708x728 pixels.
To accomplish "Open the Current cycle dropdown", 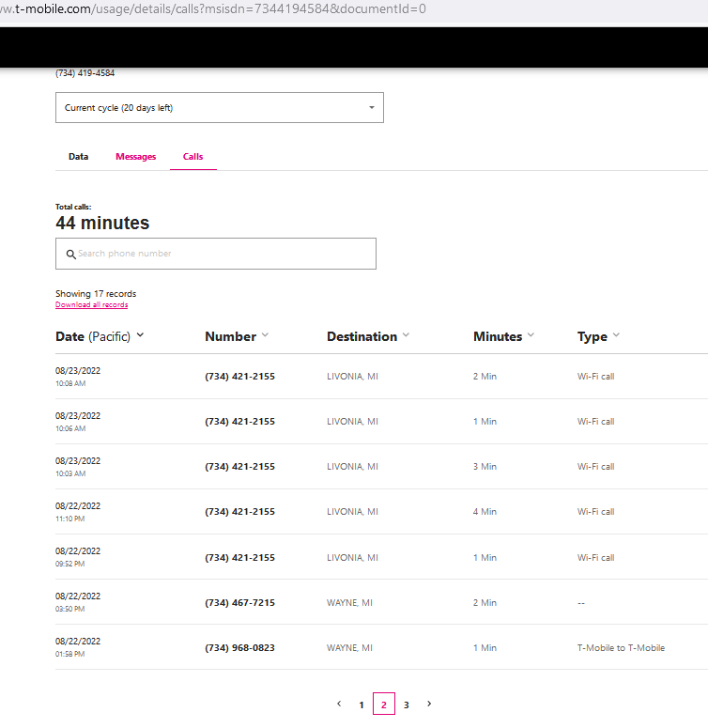I will point(220,108).
